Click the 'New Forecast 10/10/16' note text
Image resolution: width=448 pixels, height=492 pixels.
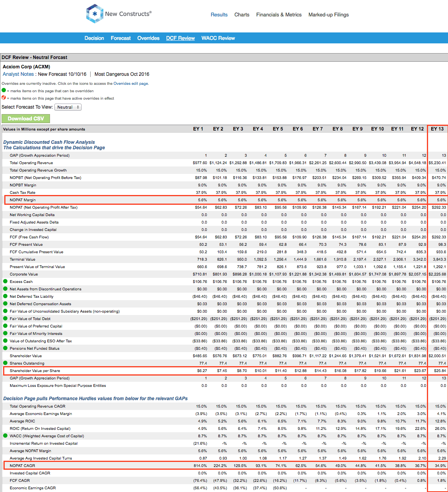pyautogui.click(x=62, y=74)
